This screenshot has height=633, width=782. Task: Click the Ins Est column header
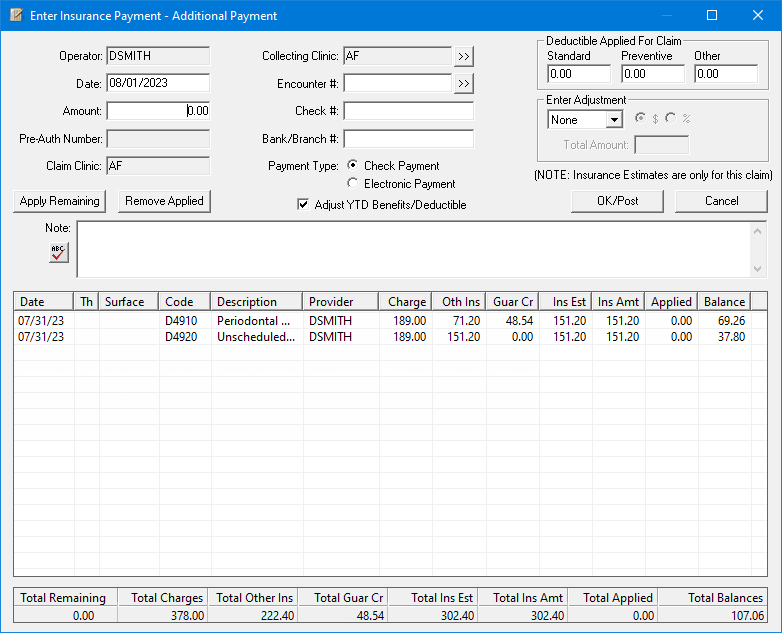(x=566, y=302)
